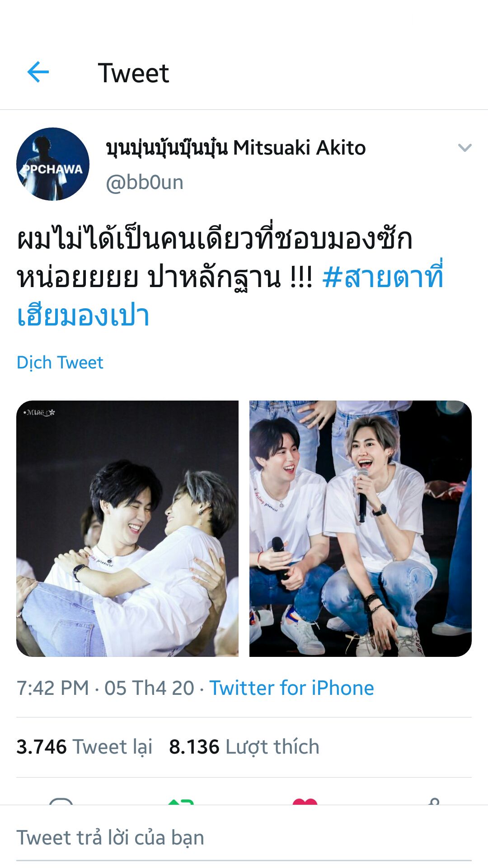The image size is (488, 868).
Task: Open the left photo of hugging pair
Action: [x=127, y=528]
